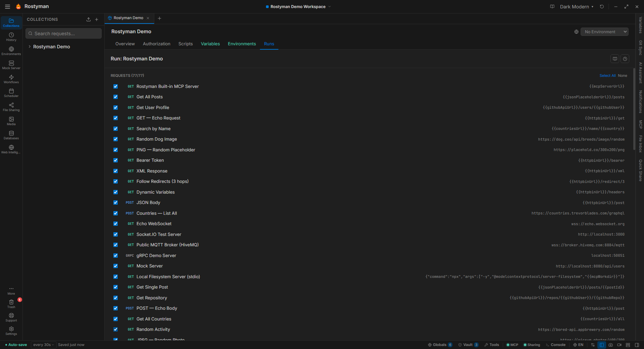Toggle the left sidebar layout icon
The image size is (644, 349).
(x=602, y=345)
